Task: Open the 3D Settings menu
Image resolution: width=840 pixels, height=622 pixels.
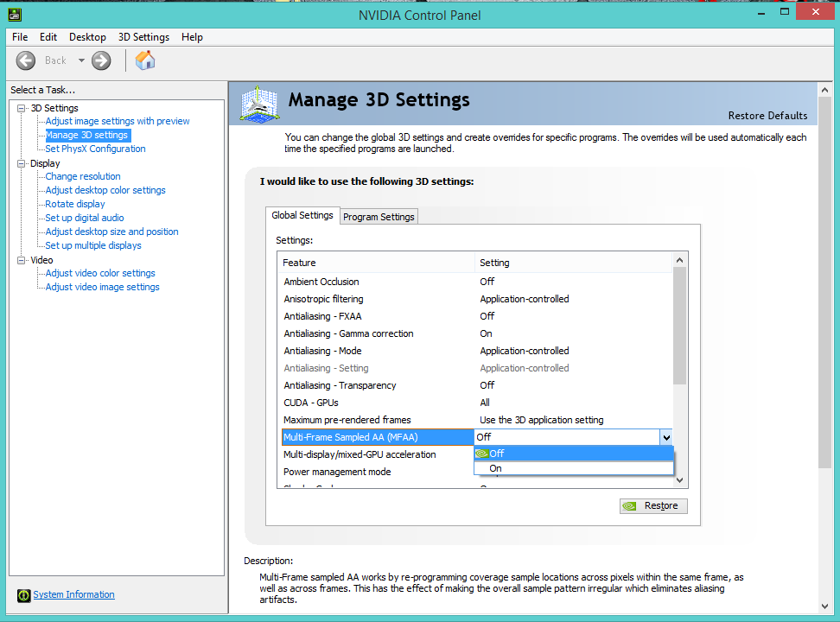Action: (143, 37)
